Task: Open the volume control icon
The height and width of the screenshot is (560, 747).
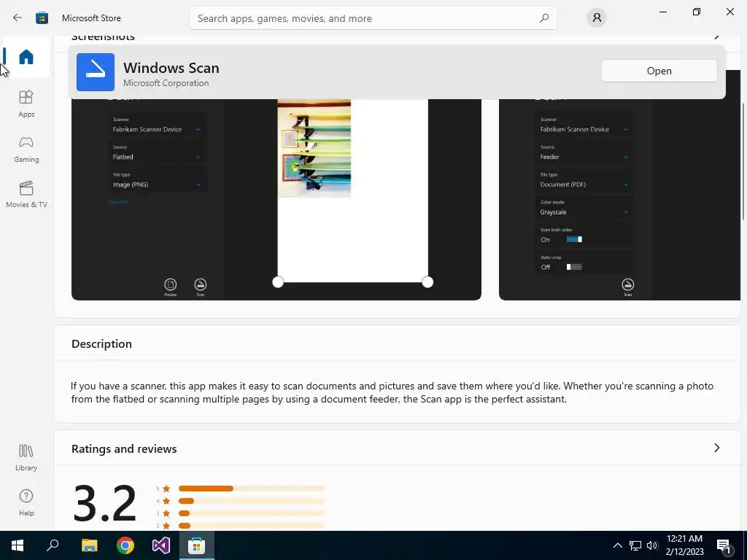Action: tap(652, 545)
